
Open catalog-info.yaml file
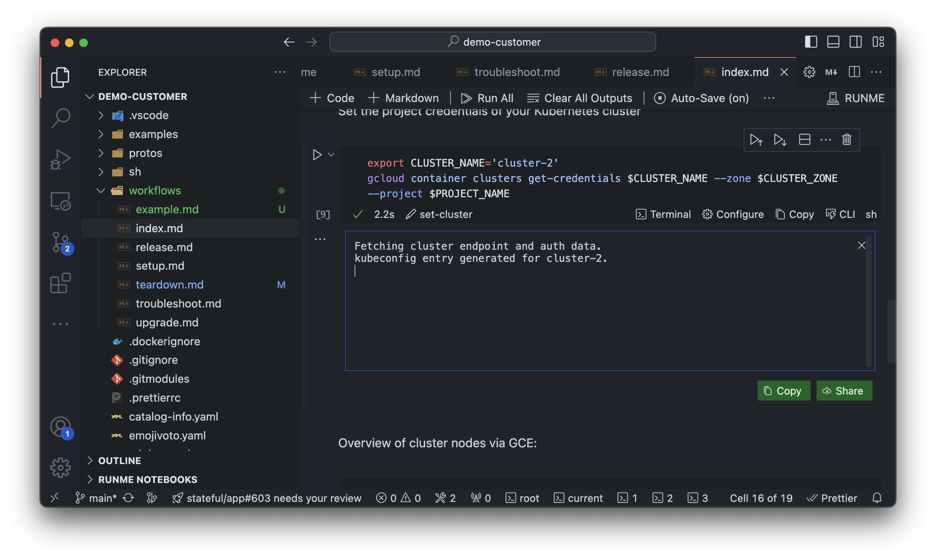point(191,417)
